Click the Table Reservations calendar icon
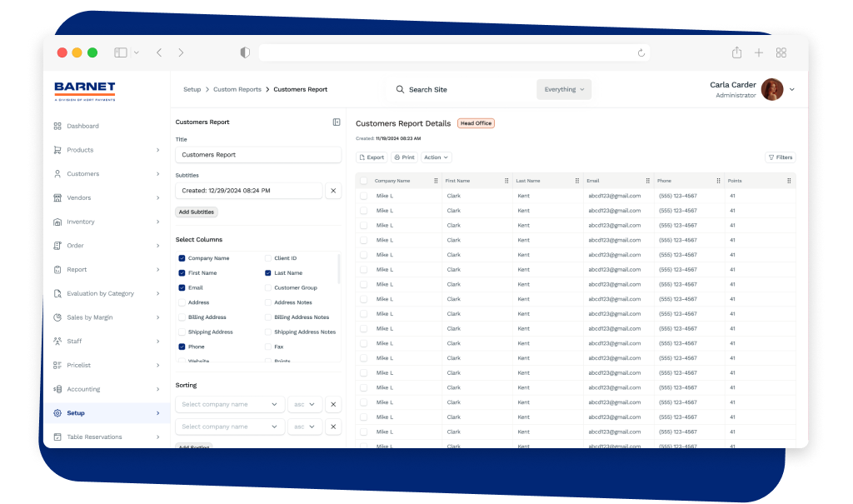 [x=57, y=437]
